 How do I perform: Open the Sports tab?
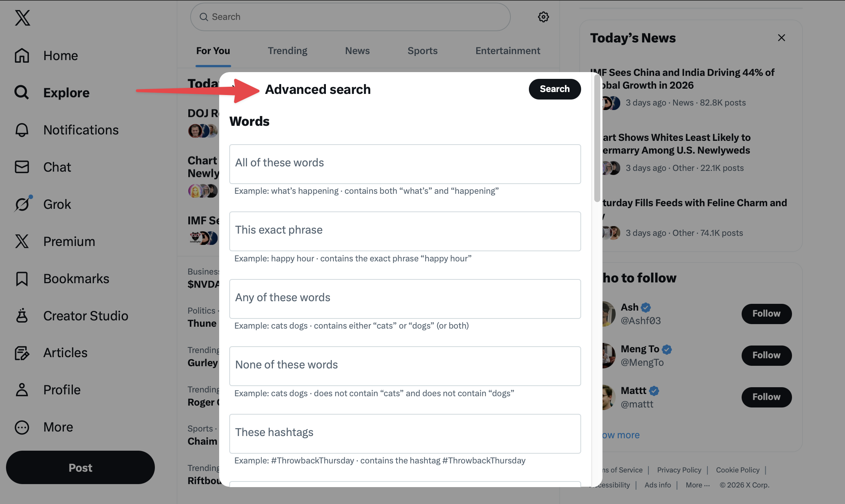[x=422, y=50]
